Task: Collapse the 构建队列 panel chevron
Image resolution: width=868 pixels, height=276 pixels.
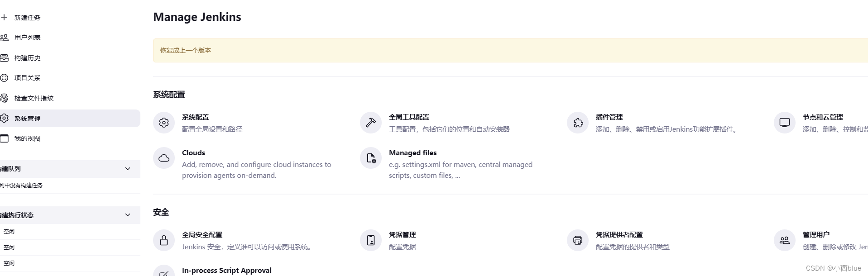Action: coord(128,169)
